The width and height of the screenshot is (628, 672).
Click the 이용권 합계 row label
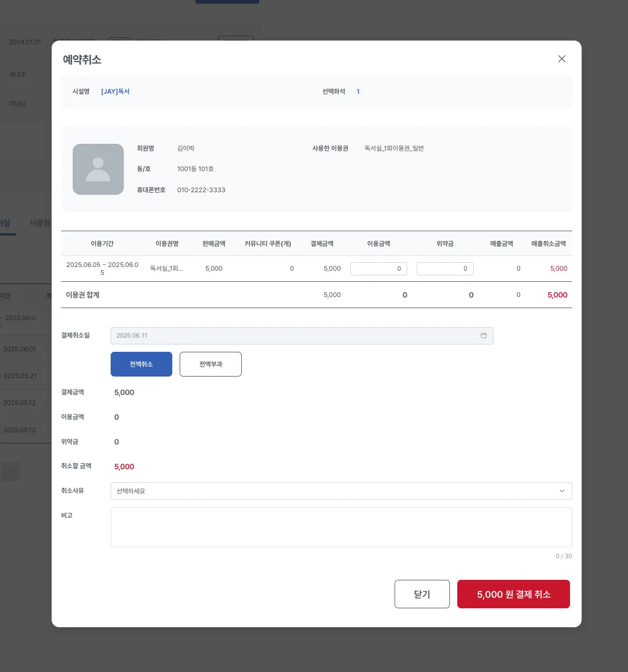tap(83, 295)
